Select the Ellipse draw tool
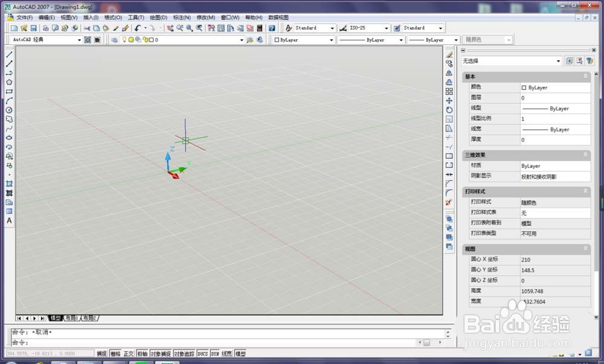Image resolution: width=604 pixels, height=364 pixels. click(x=9, y=138)
